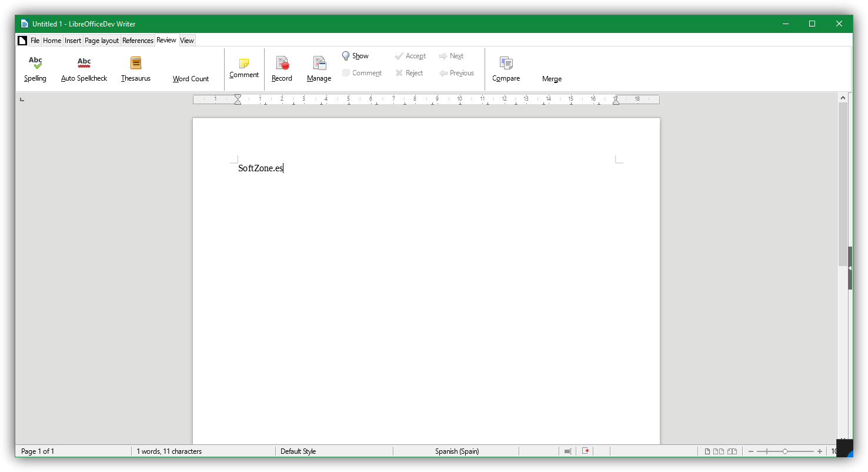Switch to multiple-page view layout
Image resolution: width=868 pixels, height=472 pixels.
pos(719,451)
